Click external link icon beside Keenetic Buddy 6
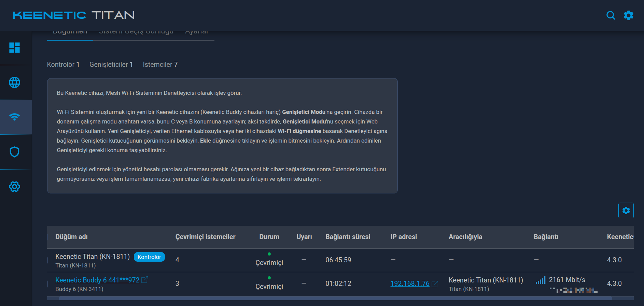Viewport: 644px width, 306px height. tap(145, 280)
